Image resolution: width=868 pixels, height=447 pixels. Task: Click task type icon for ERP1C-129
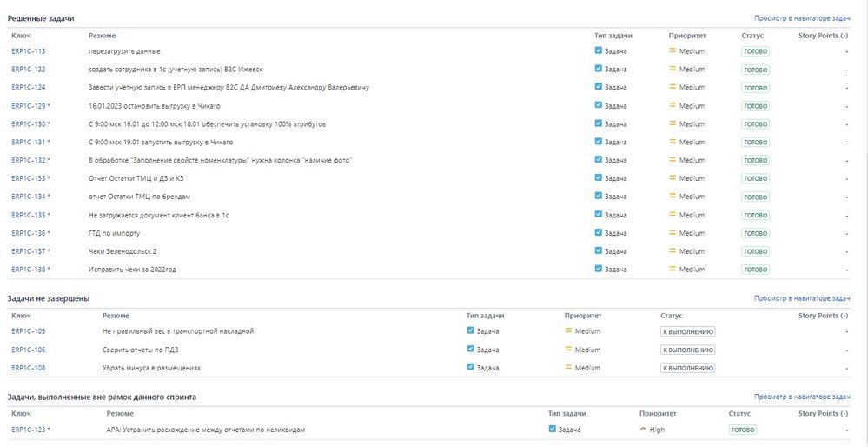click(598, 104)
